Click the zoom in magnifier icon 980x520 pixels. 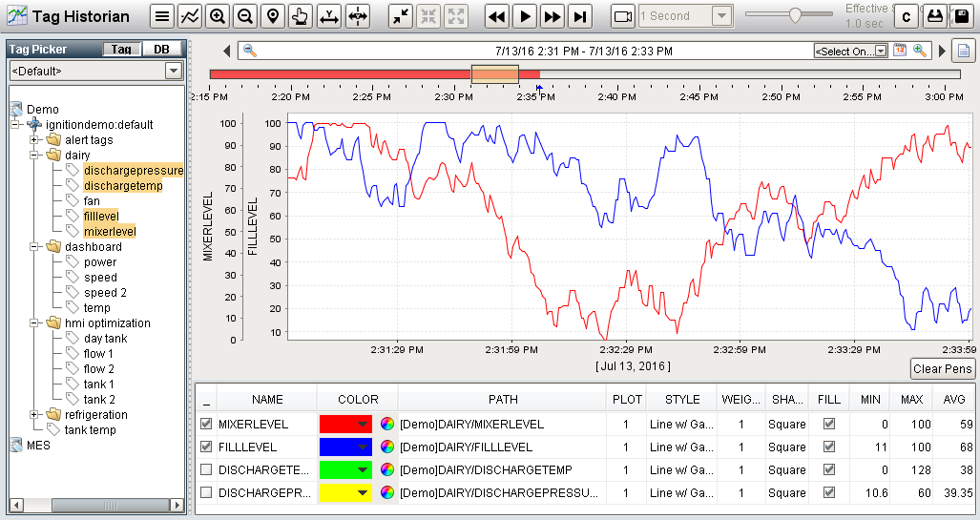pos(218,16)
